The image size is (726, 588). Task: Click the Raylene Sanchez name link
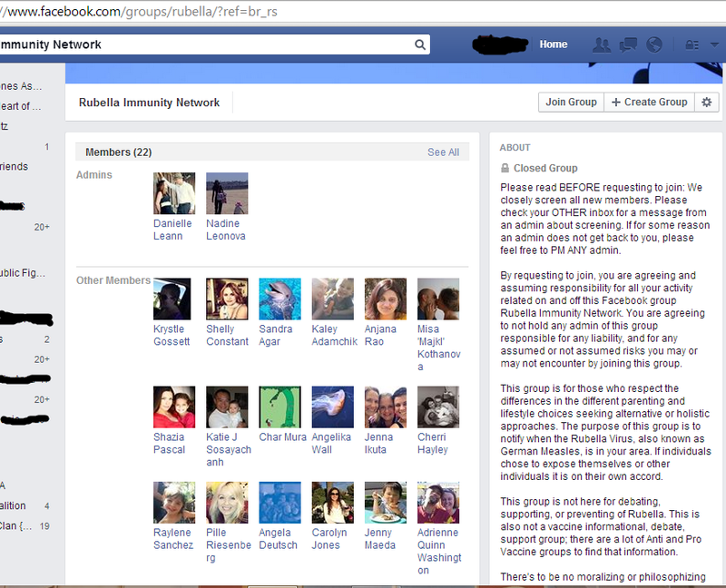[x=173, y=539]
